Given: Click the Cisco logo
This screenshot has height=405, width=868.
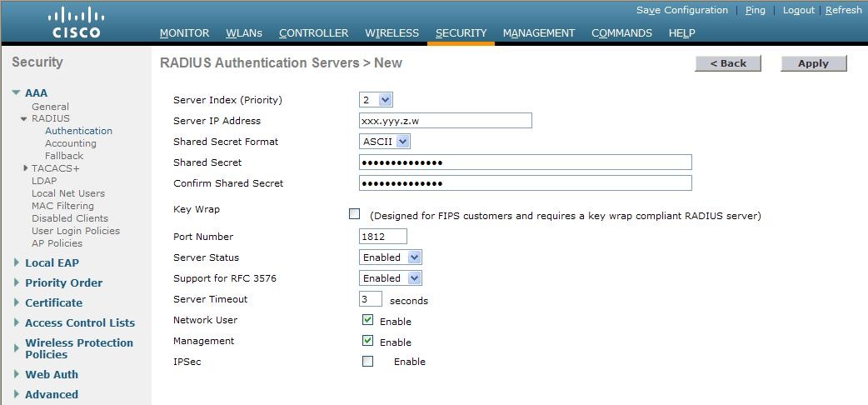Looking at the screenshot, I should 77,22.
